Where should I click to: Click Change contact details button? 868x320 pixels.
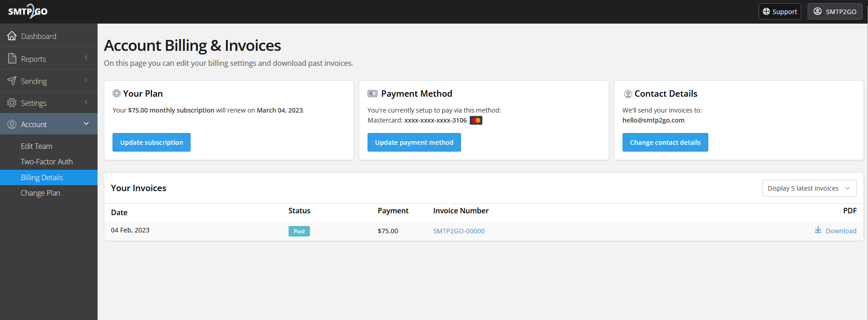pyautogui.click(x=665, y=142)
